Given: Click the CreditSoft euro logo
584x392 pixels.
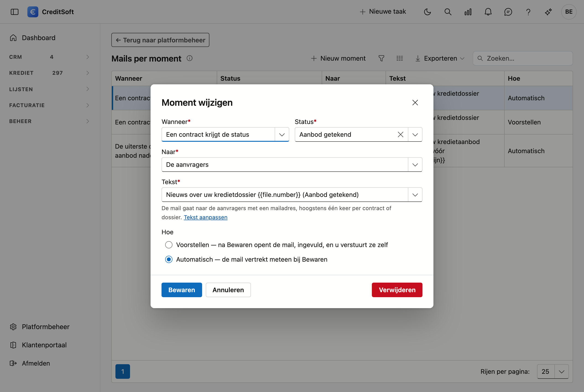Looking at the screenshot, I should pyautogui.click(x=33, y=12).
